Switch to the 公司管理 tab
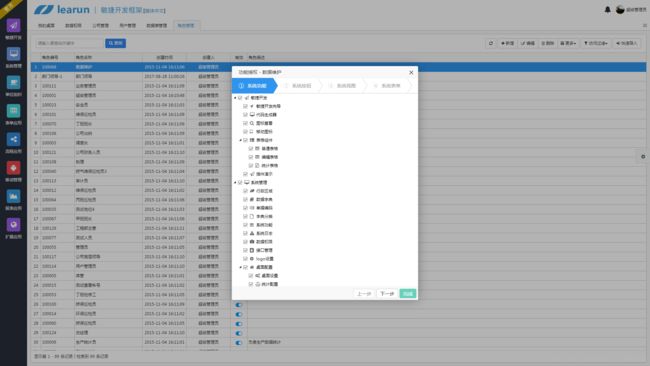Viewport: 650px width, 366px height. 100,25
